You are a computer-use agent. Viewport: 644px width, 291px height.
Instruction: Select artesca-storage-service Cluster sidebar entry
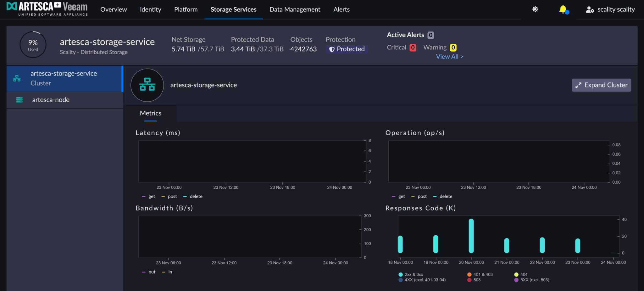[x=64, y=78]
